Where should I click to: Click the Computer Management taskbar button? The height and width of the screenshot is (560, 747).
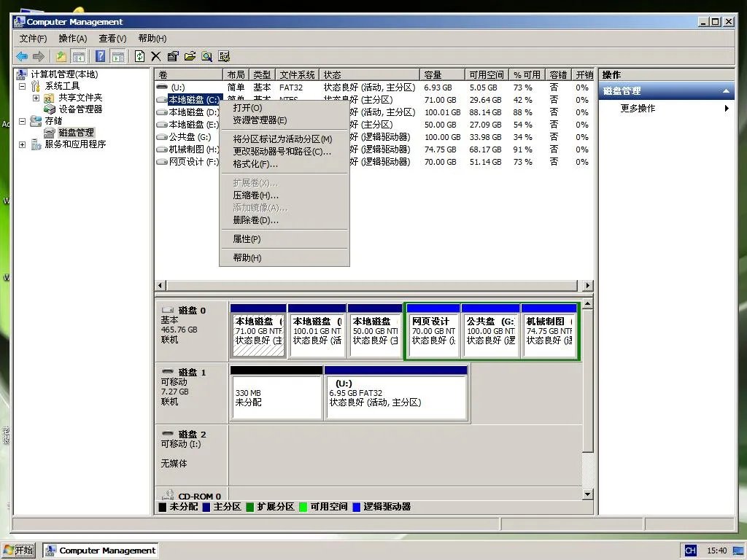[x=100, y=550]
